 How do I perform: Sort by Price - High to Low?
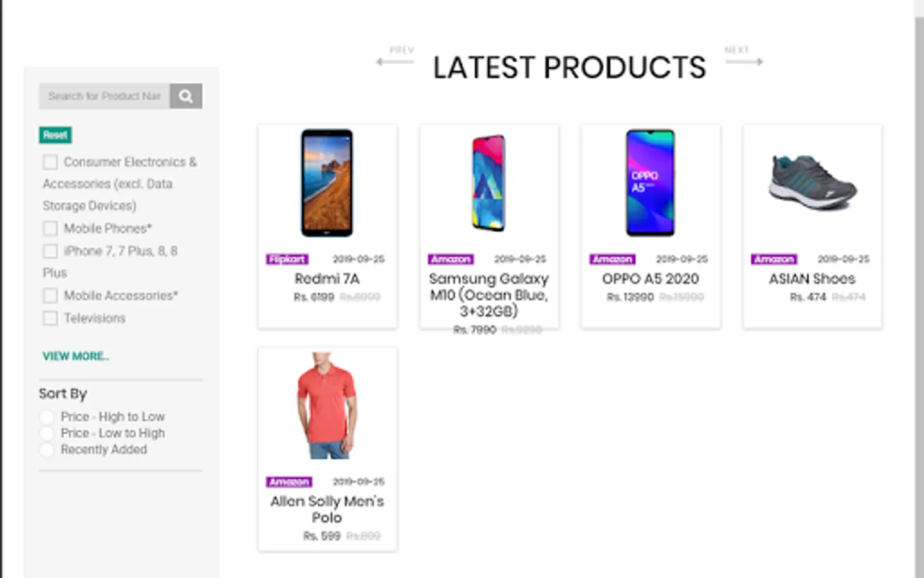pos(47,417)
